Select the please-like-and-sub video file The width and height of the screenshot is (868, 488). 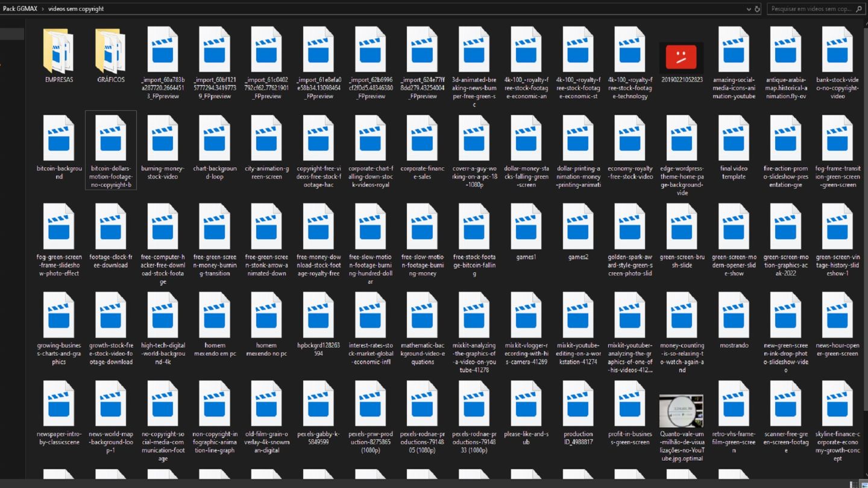(x=526, y=413)
